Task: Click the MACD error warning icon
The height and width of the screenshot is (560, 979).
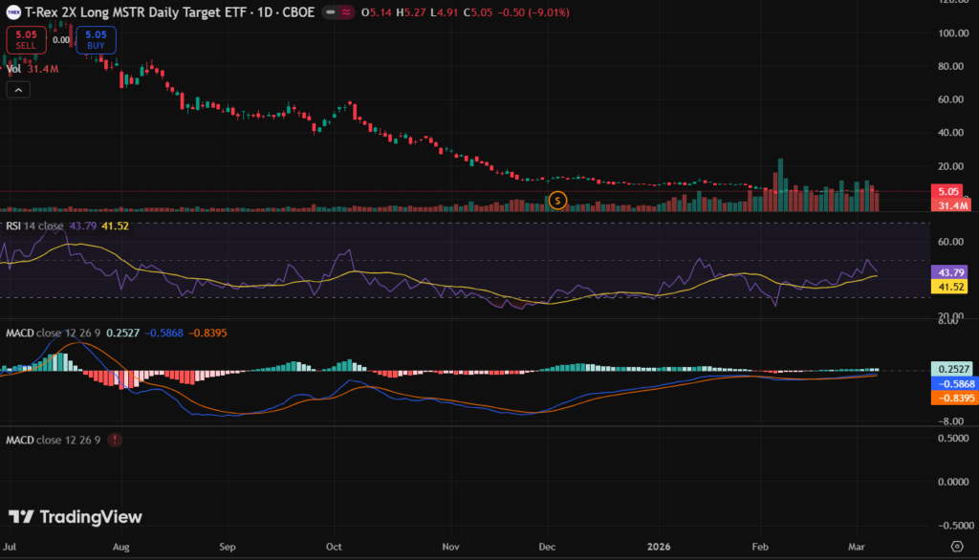Action: [x=116, y=440]
